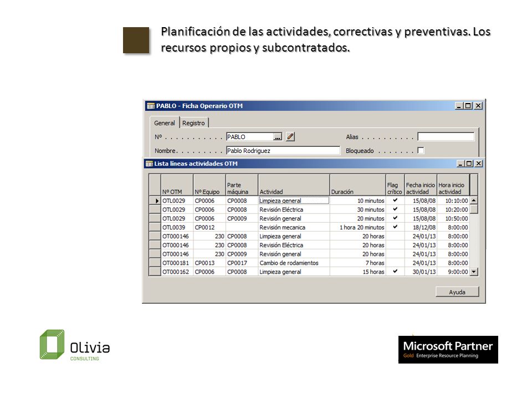Click the Parte máquina column header
The image size is (532, 399).
coord(242,185)
